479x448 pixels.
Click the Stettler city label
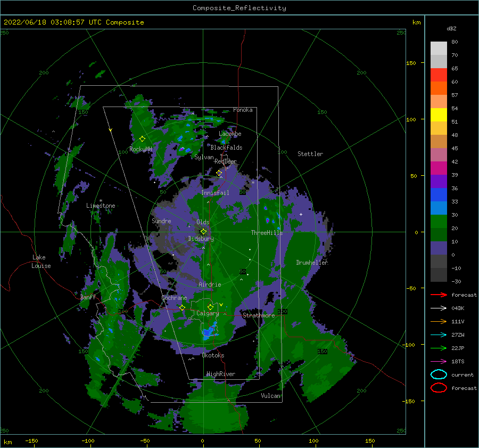310,154
